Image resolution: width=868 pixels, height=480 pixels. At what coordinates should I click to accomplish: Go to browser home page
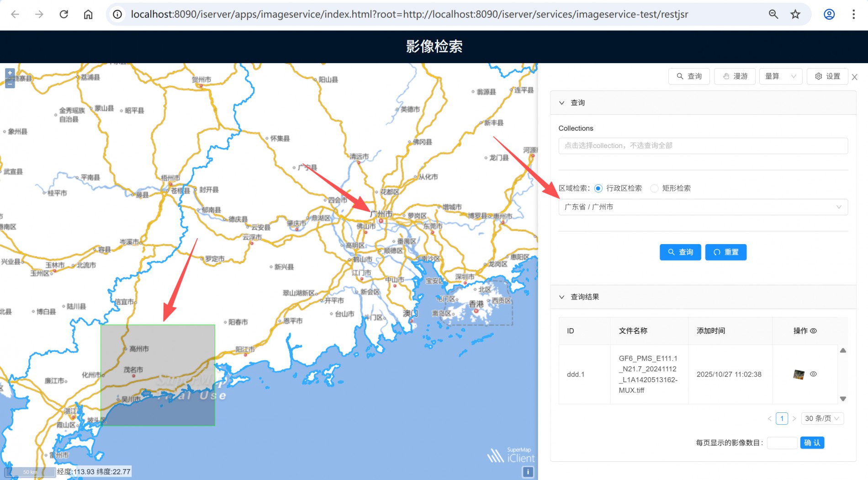pos(88,14)
